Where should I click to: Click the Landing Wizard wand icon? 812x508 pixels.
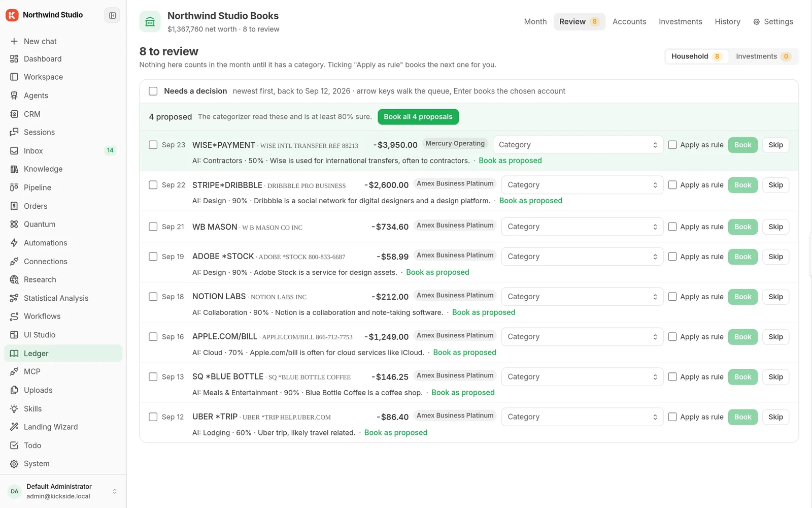(14, 427)
